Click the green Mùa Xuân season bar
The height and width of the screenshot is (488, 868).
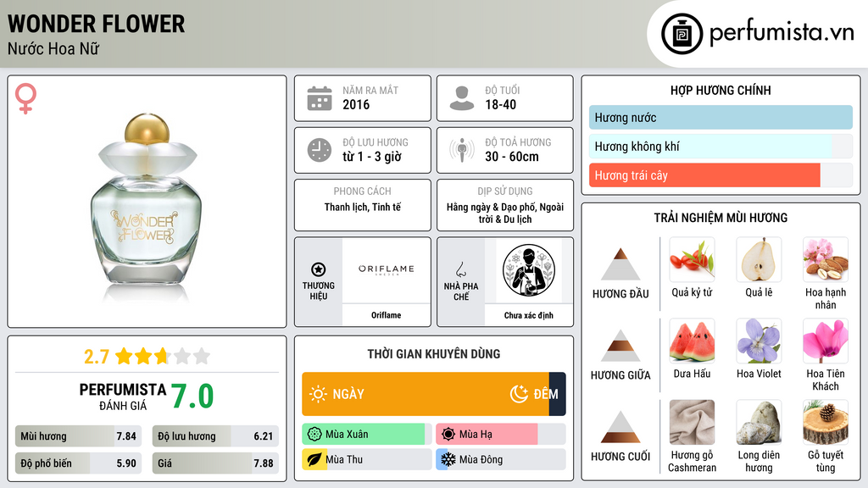click(367, 435)
